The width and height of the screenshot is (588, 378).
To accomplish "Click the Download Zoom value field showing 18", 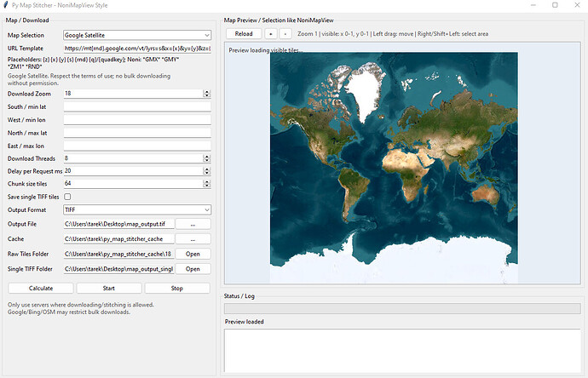I will [133, 94].
